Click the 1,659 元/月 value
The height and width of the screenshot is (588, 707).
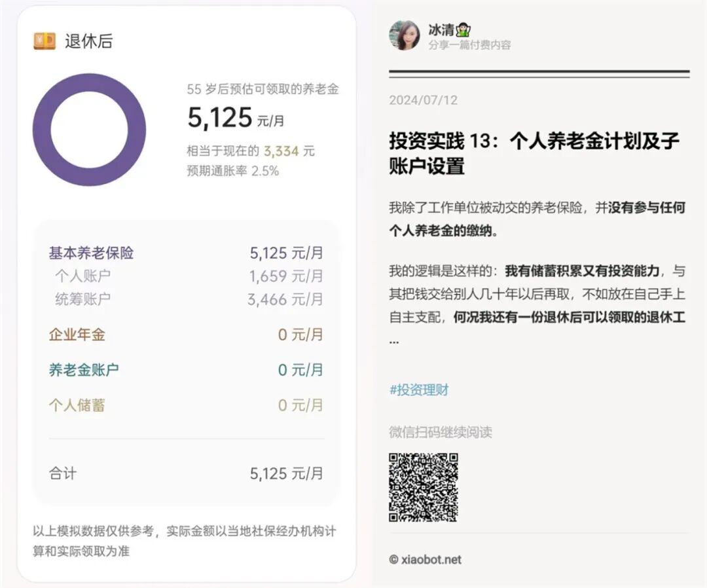pos(286,276)
